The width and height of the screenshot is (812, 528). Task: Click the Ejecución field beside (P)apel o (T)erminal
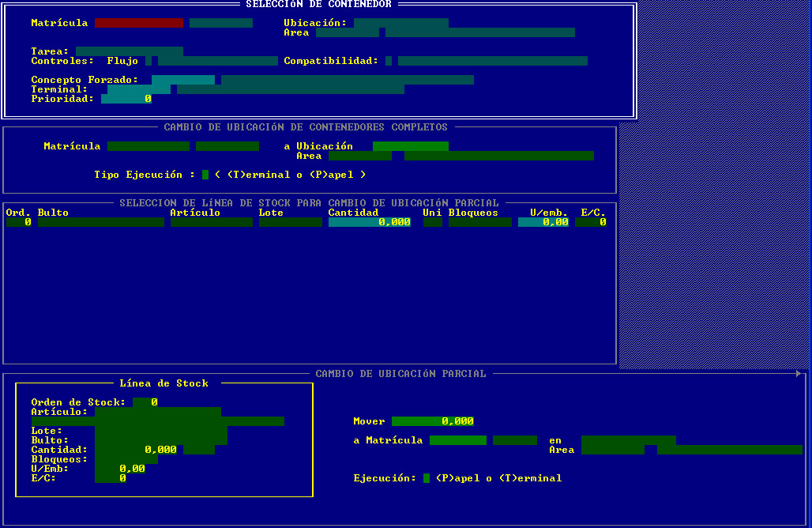[427, 478]
